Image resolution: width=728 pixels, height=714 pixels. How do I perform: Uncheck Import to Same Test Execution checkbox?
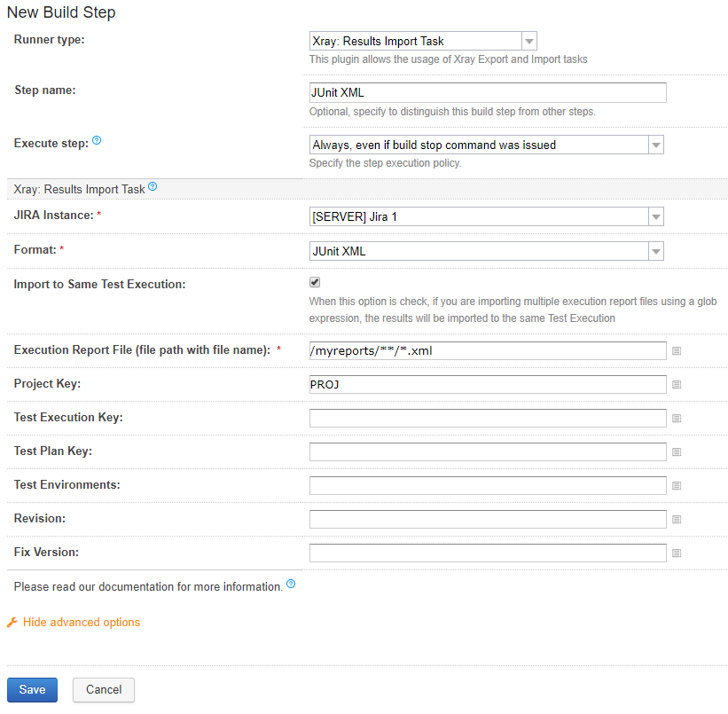point(315,282)
